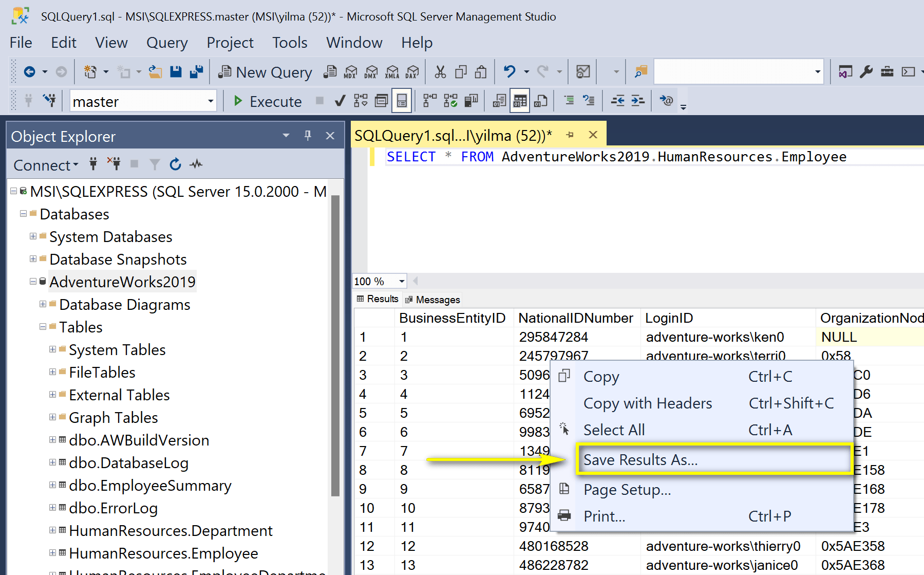Display Estimated Execution Plan icon
This screenshot has width=924, height=575.
[361, 101]
